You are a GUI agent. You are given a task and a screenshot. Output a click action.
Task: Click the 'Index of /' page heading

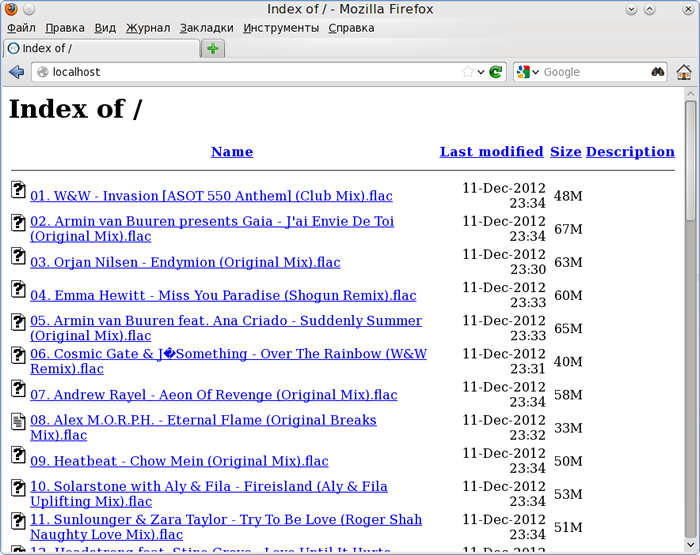pos(75,109)
